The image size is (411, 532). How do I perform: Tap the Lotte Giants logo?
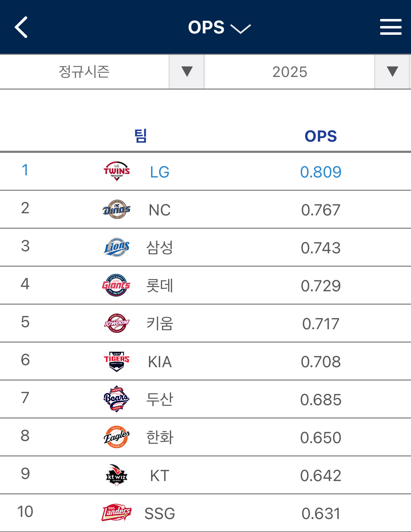pos(117,285)
